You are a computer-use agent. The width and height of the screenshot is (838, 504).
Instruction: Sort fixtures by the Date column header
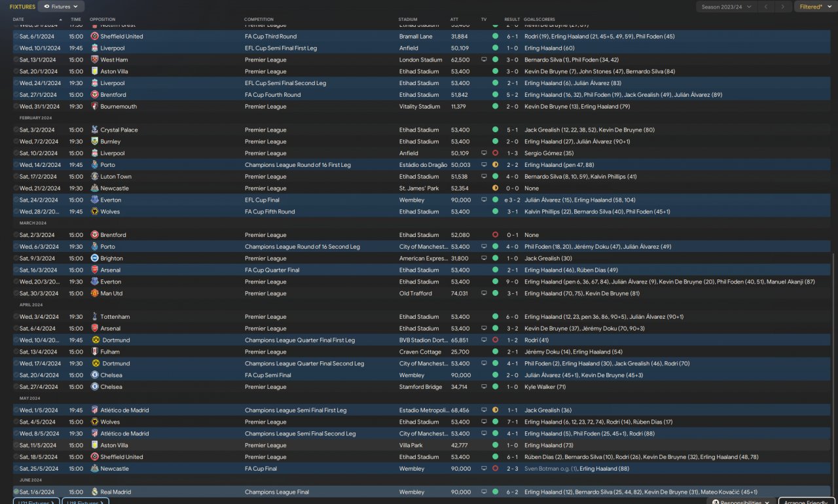tap(18, 20)
